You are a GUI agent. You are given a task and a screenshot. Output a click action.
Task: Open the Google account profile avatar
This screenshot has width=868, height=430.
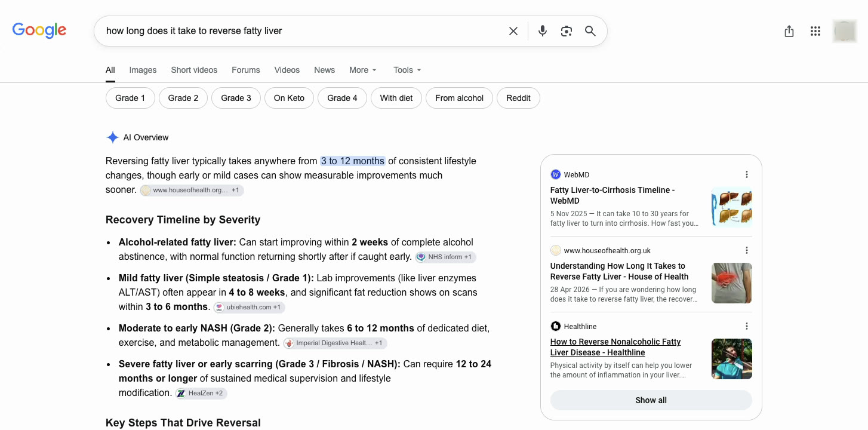(x=845, y=31)
